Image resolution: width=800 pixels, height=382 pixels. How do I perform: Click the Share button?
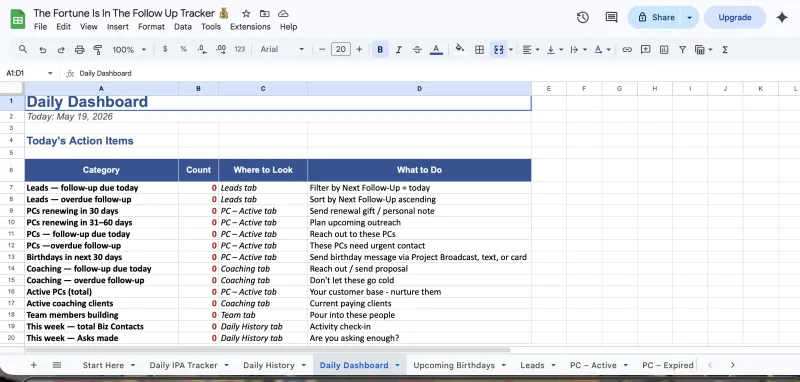coord(657,17)
